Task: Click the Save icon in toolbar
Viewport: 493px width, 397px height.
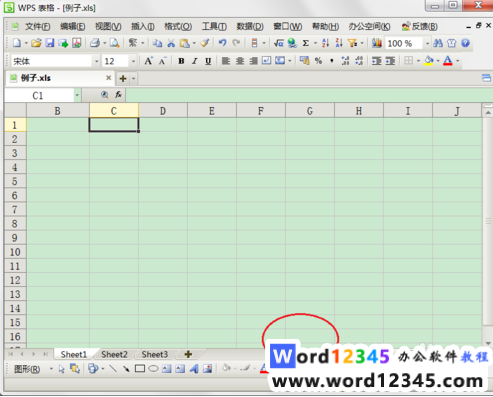Action: point(50,43)
